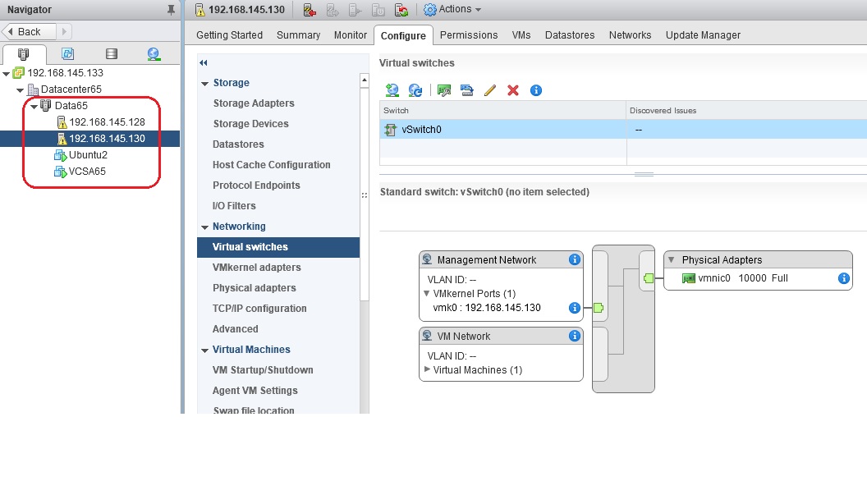This screenshot has width=867, height=504.
Task: Select the Ubuntu2 virtual machine in tree
Action: [x=88, y=155]
